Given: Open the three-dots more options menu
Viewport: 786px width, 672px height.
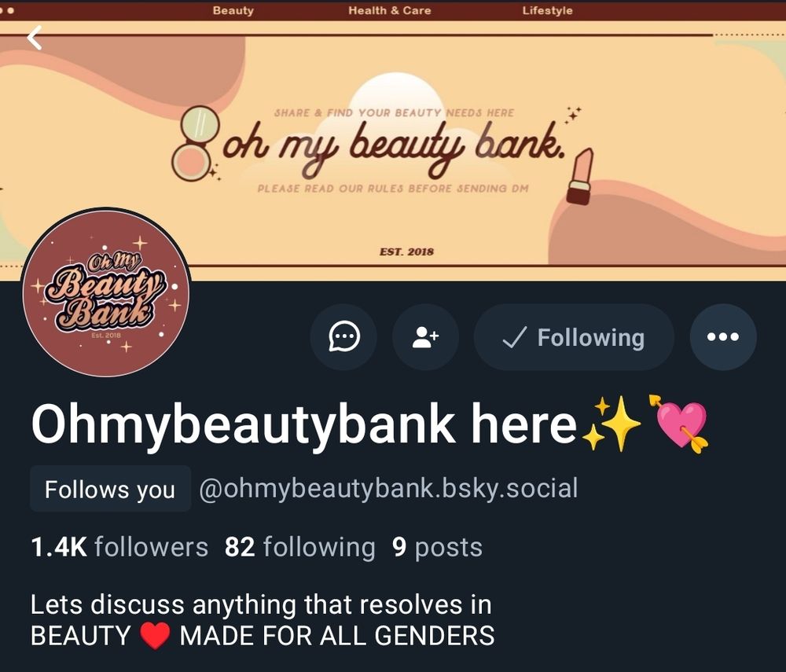Looking at the screenshot, I should click(x=723, y=336).
